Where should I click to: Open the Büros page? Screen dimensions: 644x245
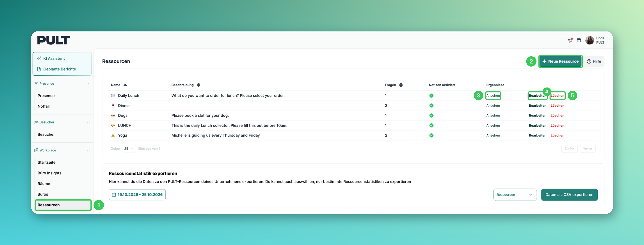pyautogui.click(x=43, y=194)
